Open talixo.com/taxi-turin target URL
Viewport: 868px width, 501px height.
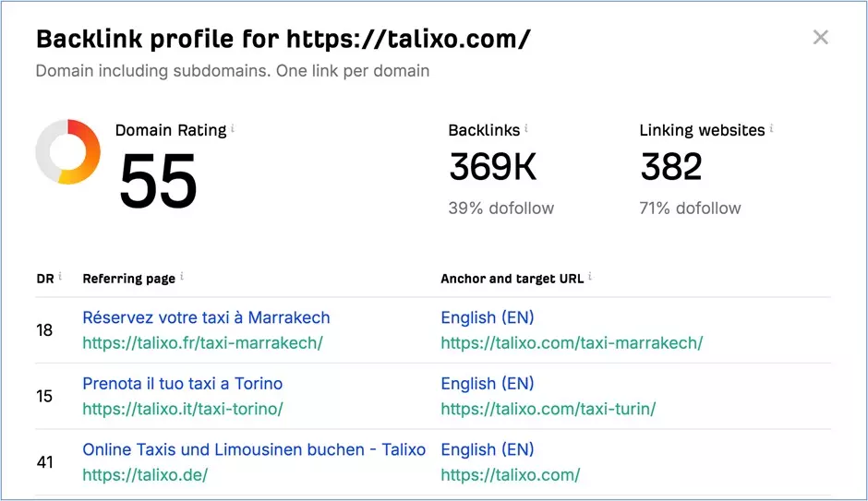[x=548, y=409]
